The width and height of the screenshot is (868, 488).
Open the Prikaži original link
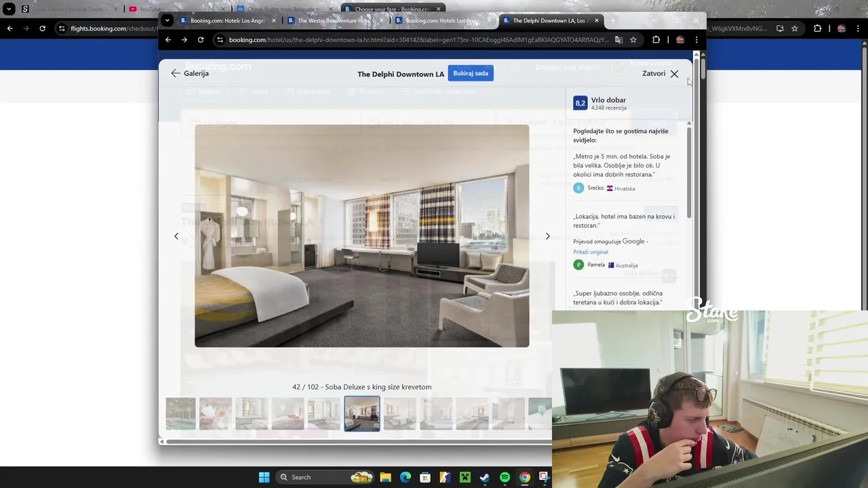pos(591,252)
